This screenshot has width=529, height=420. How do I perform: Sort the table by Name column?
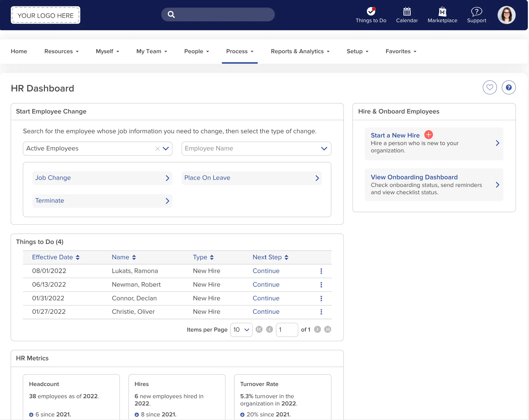tap(124, 257)
